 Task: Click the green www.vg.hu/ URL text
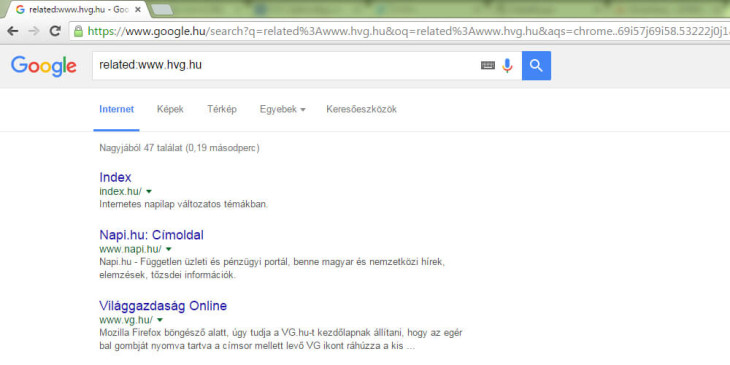[126, 320]
